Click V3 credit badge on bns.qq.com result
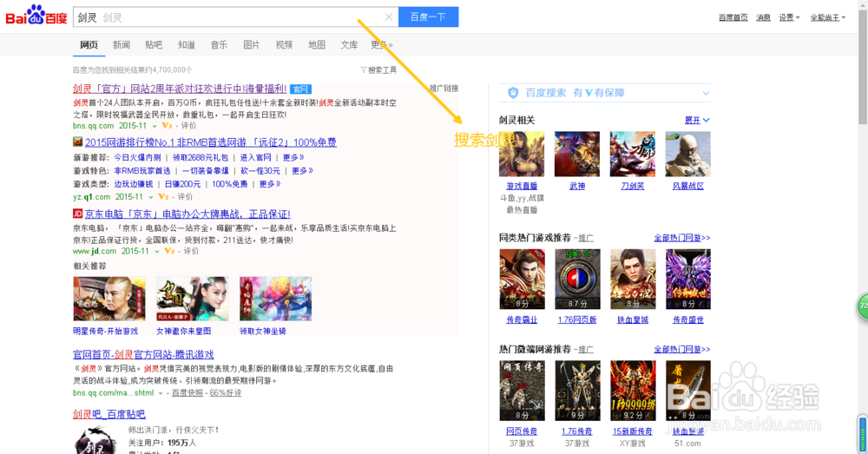 [167, 126]
